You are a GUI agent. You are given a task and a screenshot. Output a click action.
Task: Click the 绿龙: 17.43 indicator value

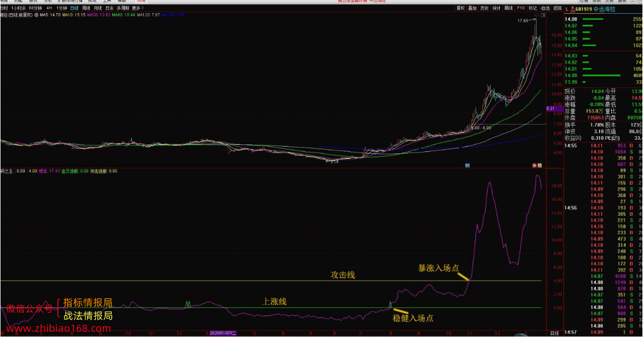51,171
